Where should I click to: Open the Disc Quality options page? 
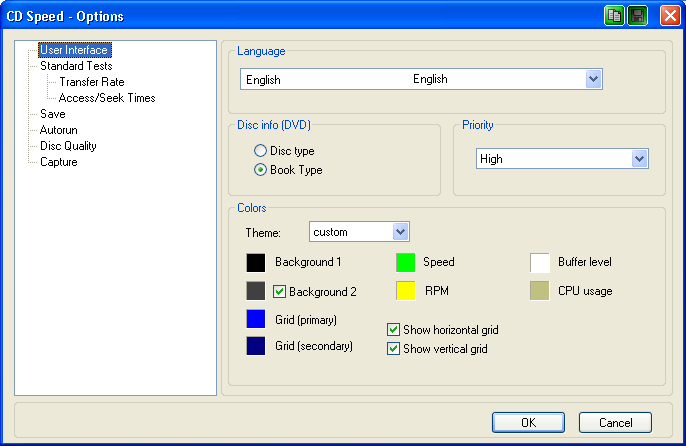coord(68,146)
